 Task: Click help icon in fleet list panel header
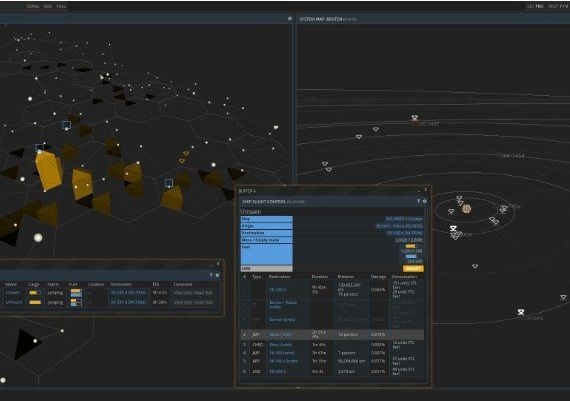[x=211, y=276]
